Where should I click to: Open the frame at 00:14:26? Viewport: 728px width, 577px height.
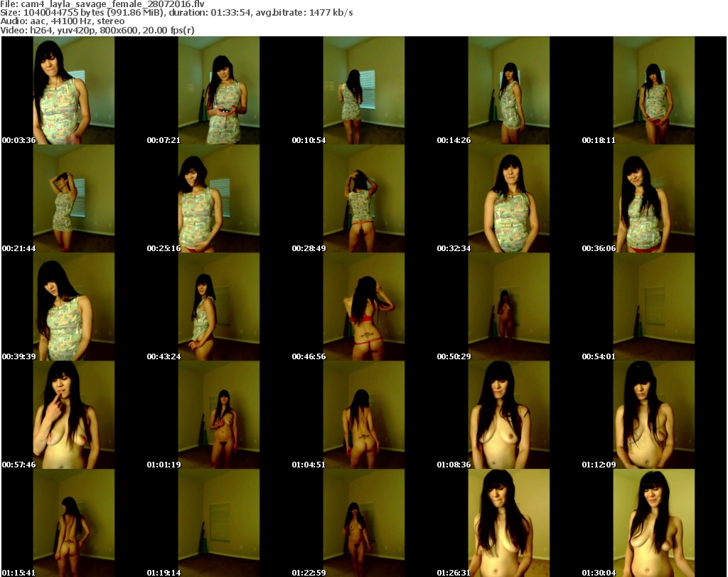point(508,90)
